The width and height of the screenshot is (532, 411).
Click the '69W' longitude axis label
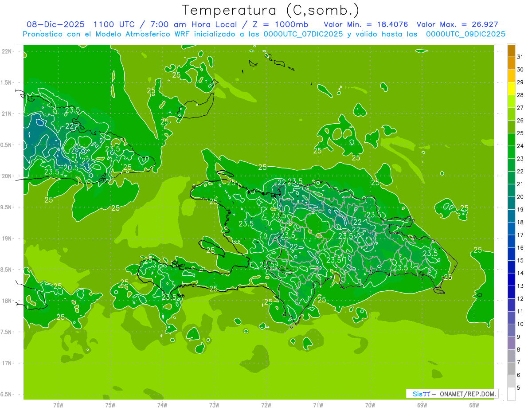(x=422, y=405)
